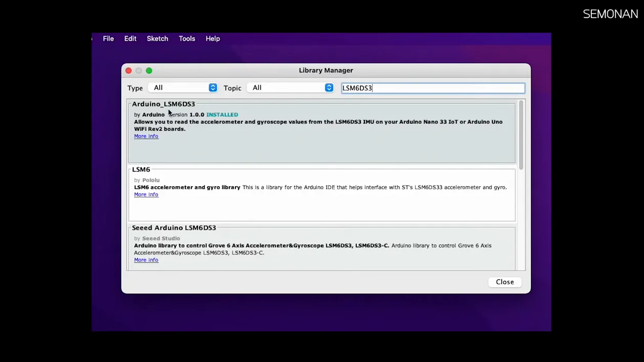Expand the Topic filter dropdown
644x362 pixels.
click(x=290, y=88)
